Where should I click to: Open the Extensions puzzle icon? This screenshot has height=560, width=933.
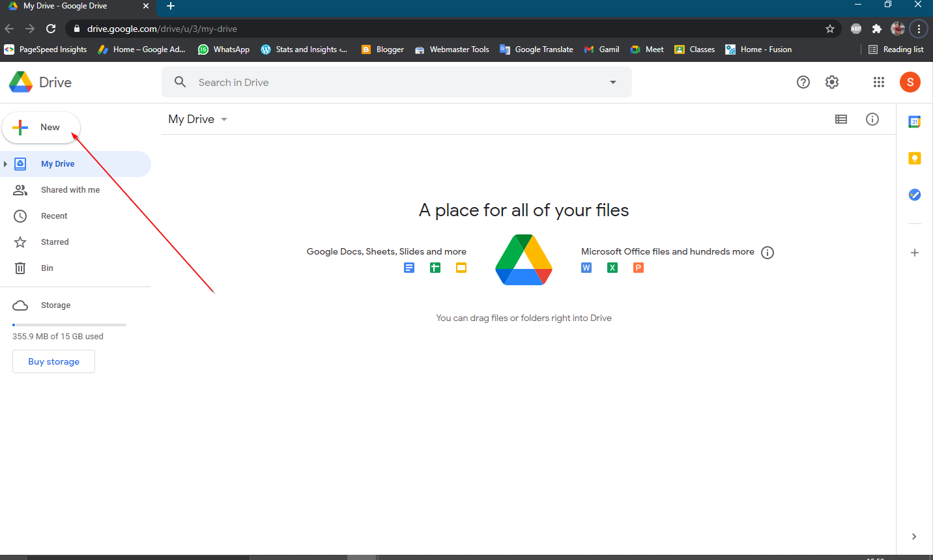coord(877,29)
